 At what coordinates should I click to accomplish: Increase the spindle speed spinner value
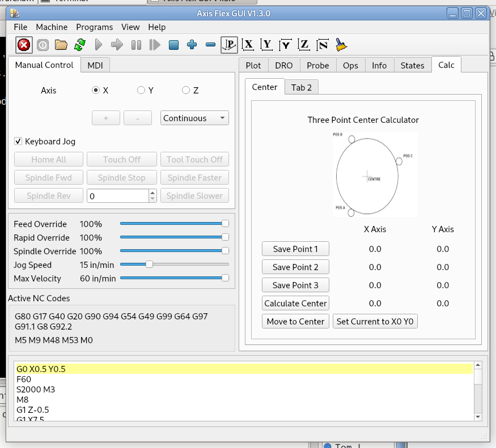[x=152, y=193]
